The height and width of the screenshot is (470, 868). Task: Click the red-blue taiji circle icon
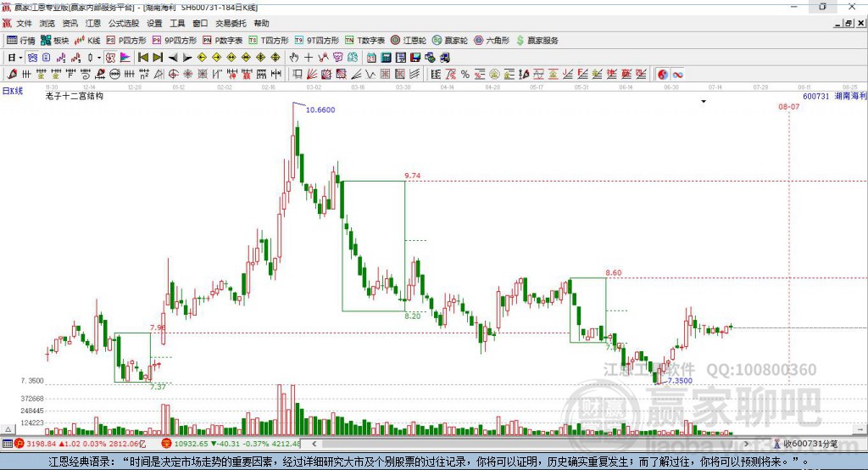click(663, 75)
